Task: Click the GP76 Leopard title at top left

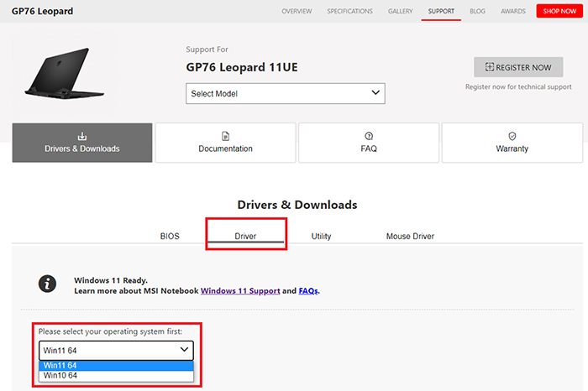Action: [42, 11]
